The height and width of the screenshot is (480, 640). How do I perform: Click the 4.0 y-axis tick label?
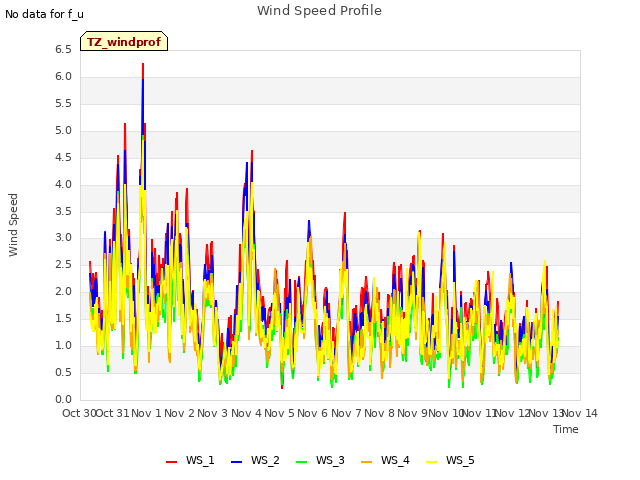pyautogui.click(x=63, y=184)
